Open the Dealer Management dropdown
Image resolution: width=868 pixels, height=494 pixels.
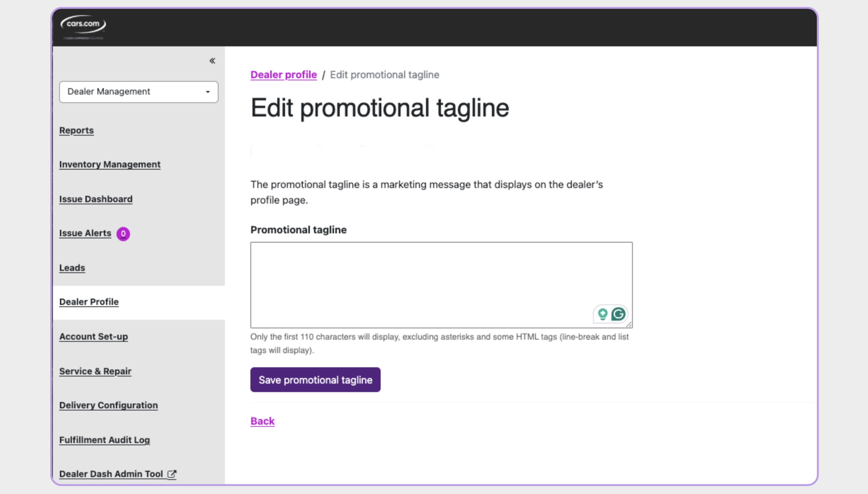[139, 92]
